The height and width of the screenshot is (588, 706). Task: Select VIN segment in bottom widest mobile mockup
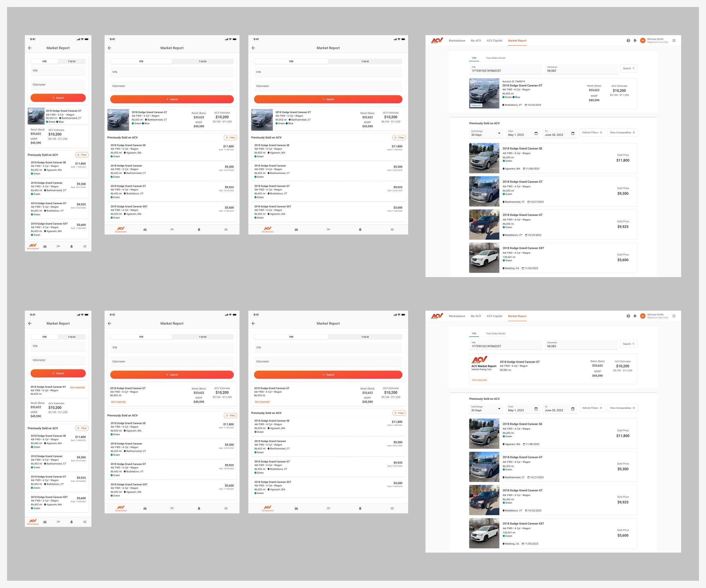click(x=291, y=337)
